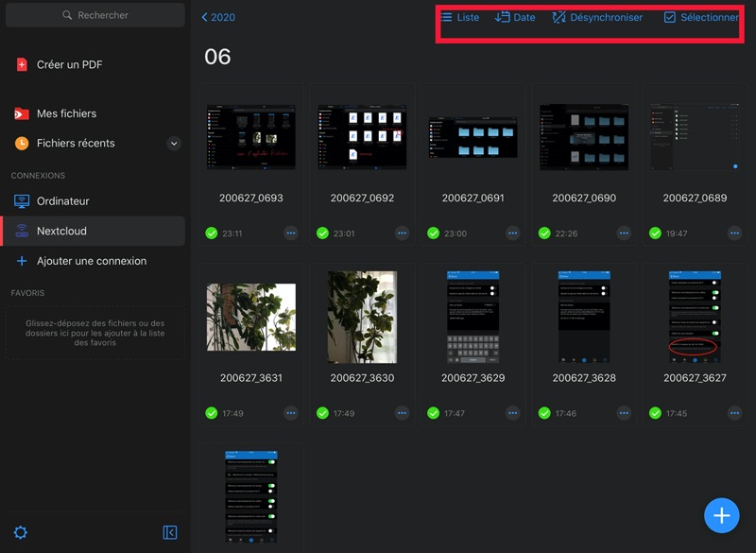Click the Ordinateur computer icon
This screenshot has width=756, height=553.
click(21, 201)
